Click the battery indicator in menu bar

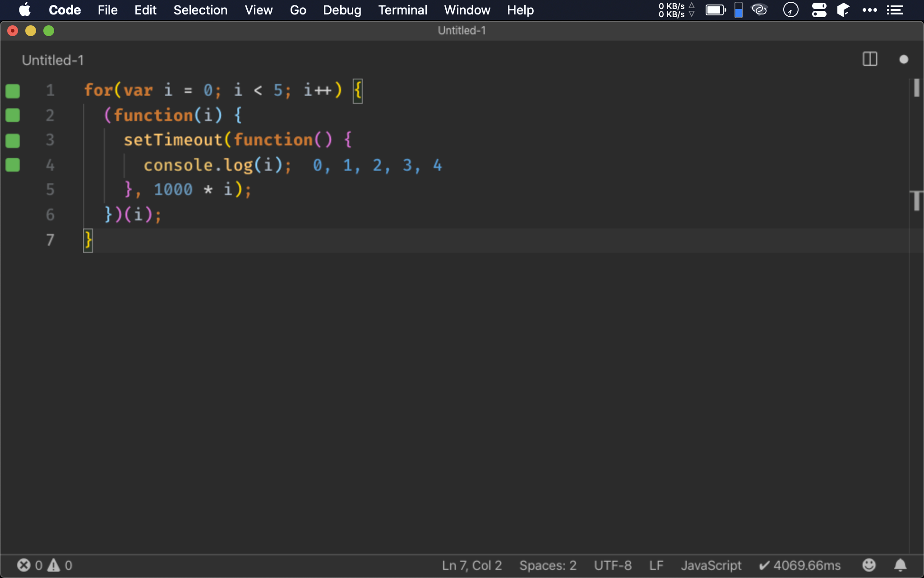coord(716,10)
